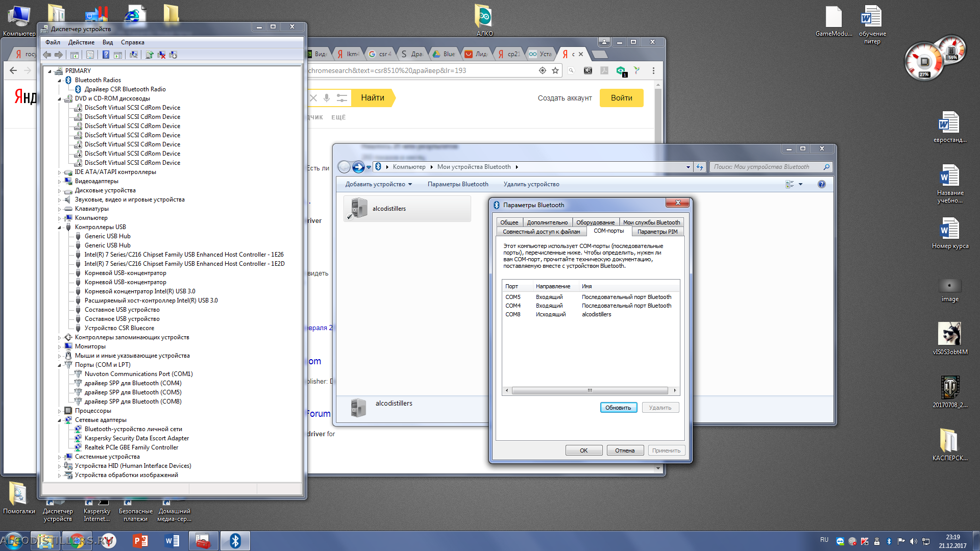Screen dimensions: 980x551
Task: Click Удалить устройство in Bluetooth window toolbar
Action: tap(531, 184)
